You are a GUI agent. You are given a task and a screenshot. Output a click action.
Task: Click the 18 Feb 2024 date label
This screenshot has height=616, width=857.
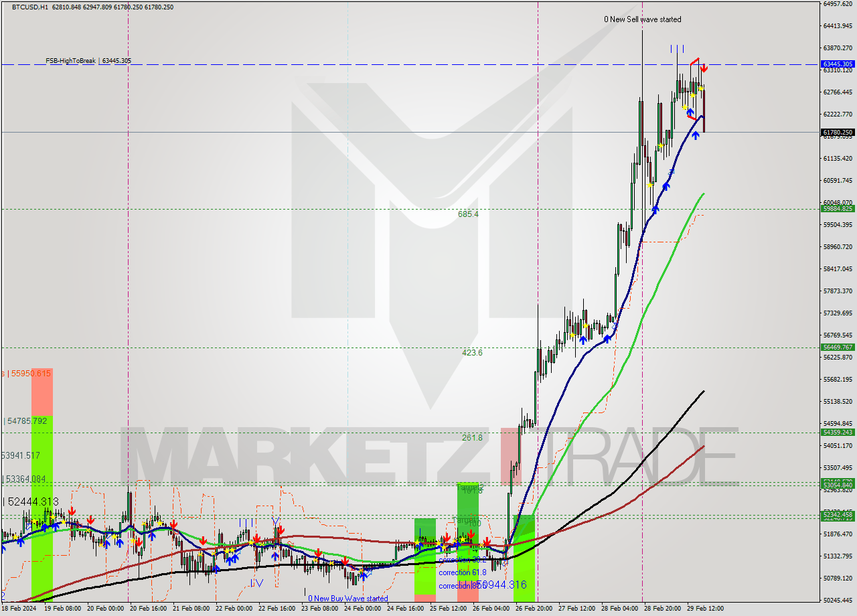point(19,609)
